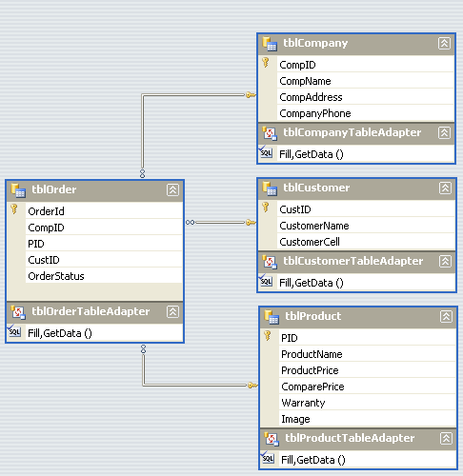Select the CustID column in tblCustomer
Viewport: 463px width, 476px height.
tap(366, 209)
